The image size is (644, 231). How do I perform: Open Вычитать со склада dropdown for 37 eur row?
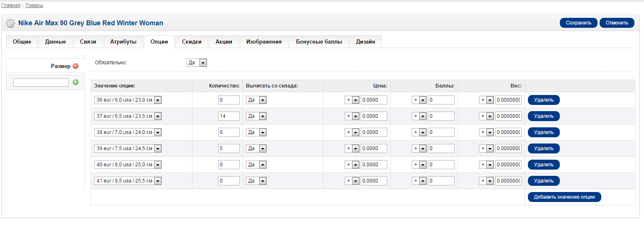pyautogui.click(x=256, y=116)
